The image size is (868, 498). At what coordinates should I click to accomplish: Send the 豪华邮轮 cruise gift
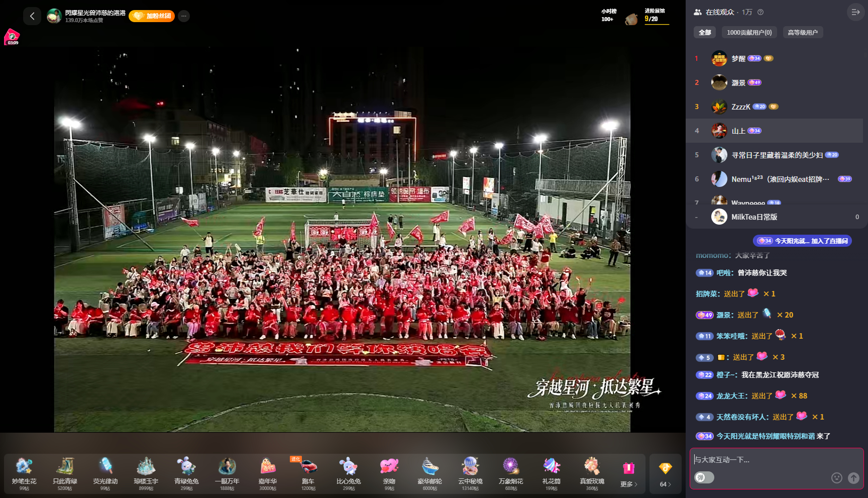tap(430, 473)
